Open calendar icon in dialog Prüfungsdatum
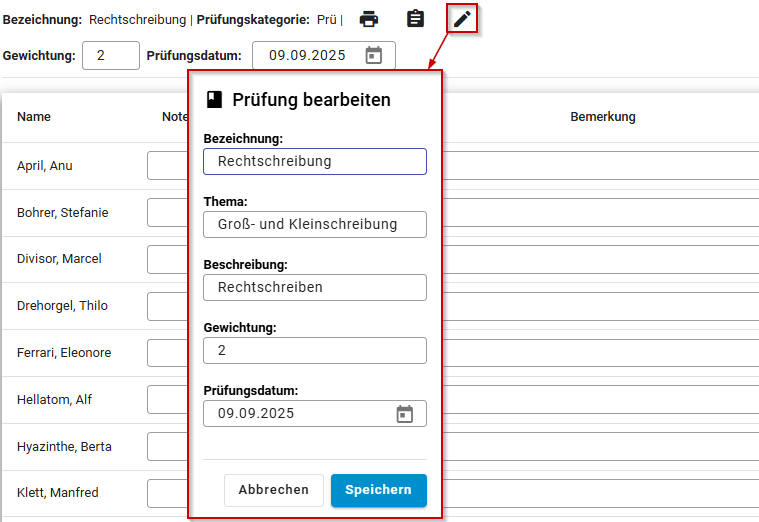This screenshot has width=759, height=522. pyautogui.click(x=405, y=414)
